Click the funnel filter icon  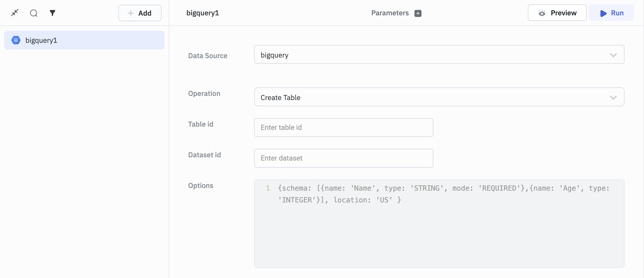point(52,13)
